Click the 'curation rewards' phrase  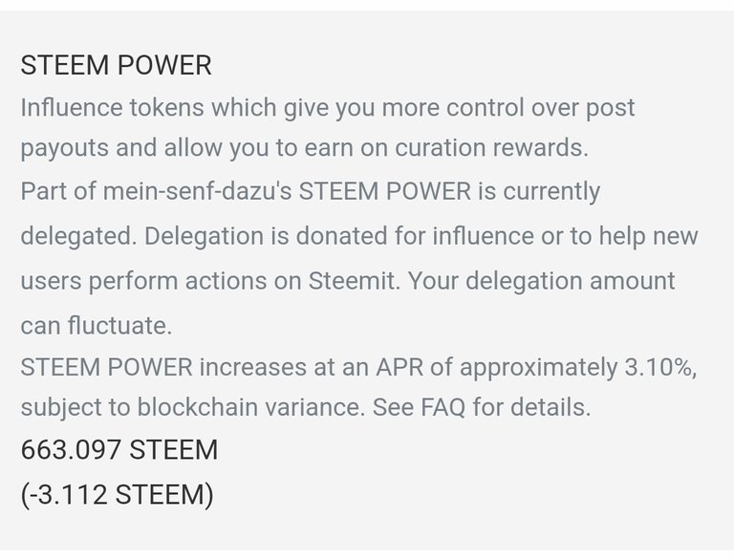(491, 148)
